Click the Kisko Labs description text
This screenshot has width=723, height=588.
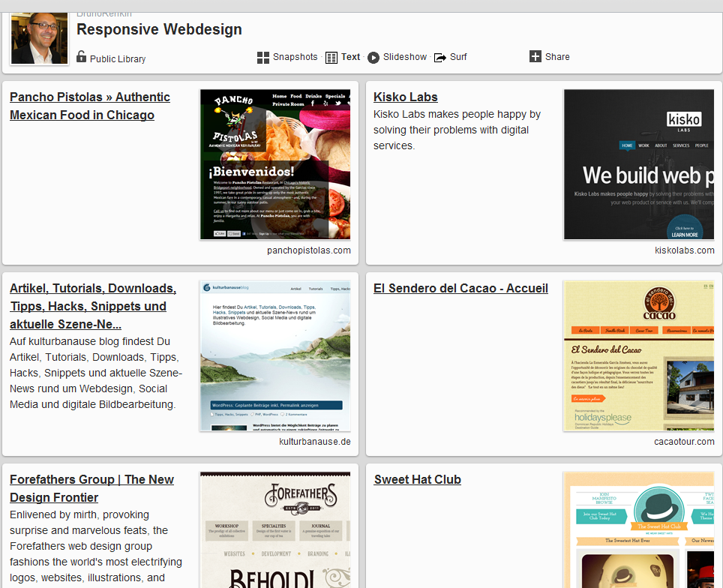457,130
